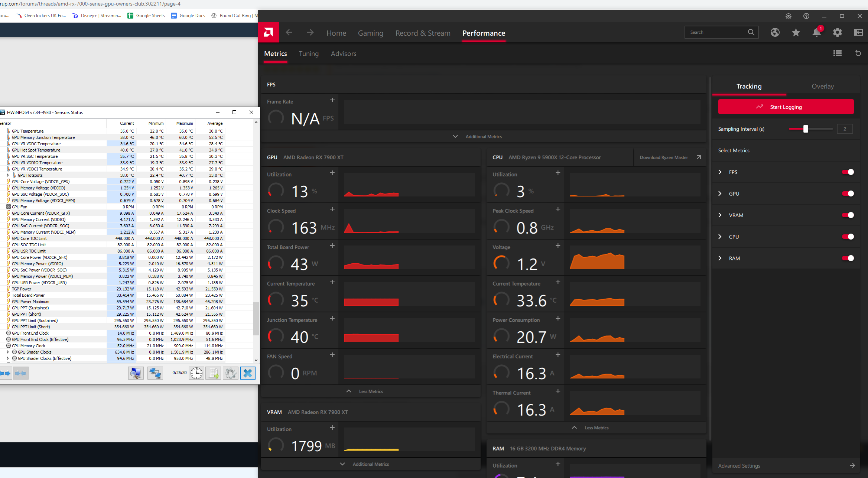Click the Sampling Interval slider handle
This screenshot has width=868, height=478.
[806, 129]
